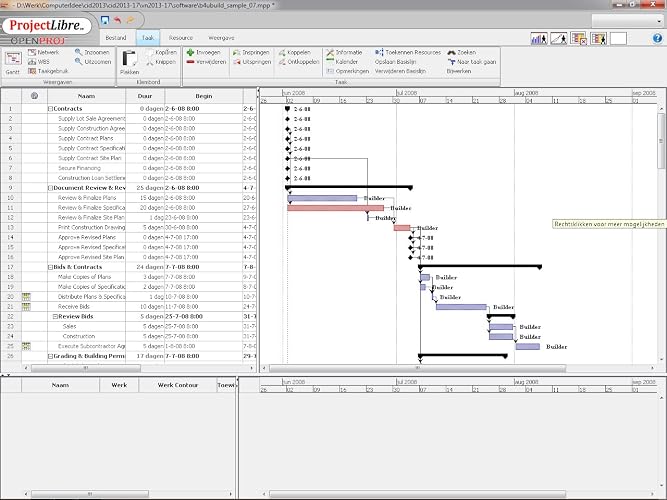Collapse the Review Bids subtask group

55,317
